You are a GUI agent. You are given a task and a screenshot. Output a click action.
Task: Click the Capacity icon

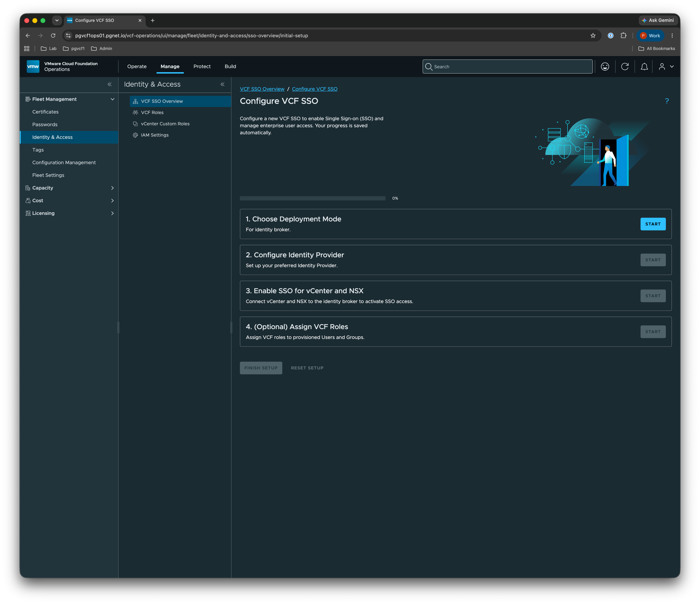click(x=28, y=188)
